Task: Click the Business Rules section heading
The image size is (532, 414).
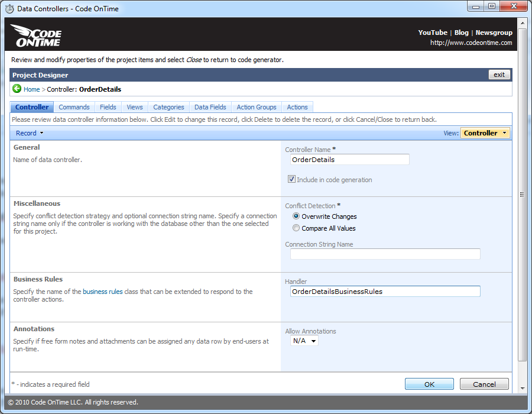Action: point(38,279)
